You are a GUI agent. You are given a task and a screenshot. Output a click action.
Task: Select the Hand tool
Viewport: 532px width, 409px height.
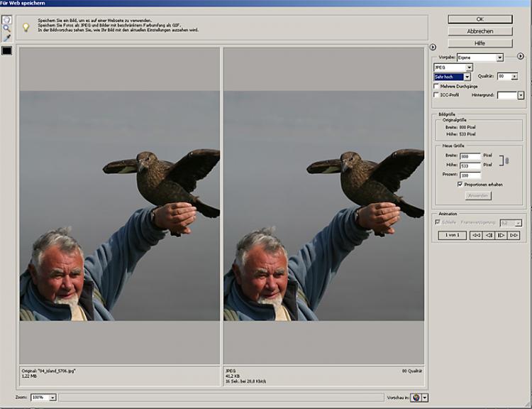7,19
